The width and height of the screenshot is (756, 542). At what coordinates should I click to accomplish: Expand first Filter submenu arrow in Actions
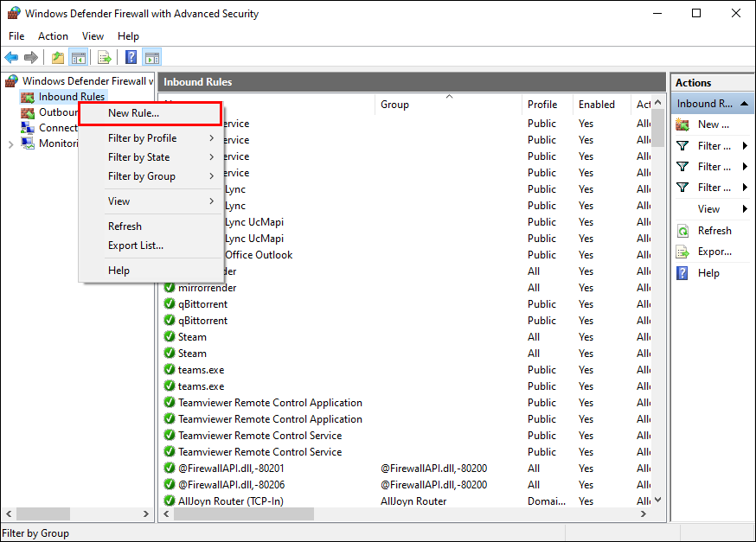(x=745, y=146)
